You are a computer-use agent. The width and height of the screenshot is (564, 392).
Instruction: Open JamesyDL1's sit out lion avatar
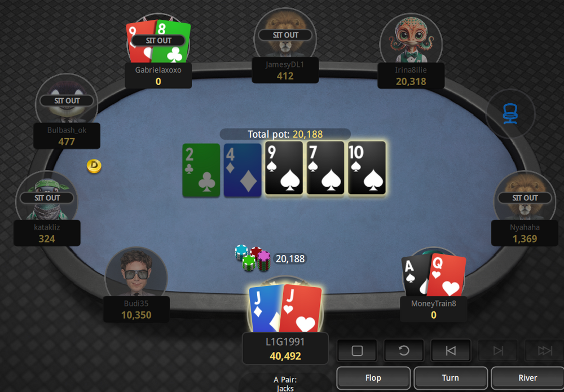[285, 34]
